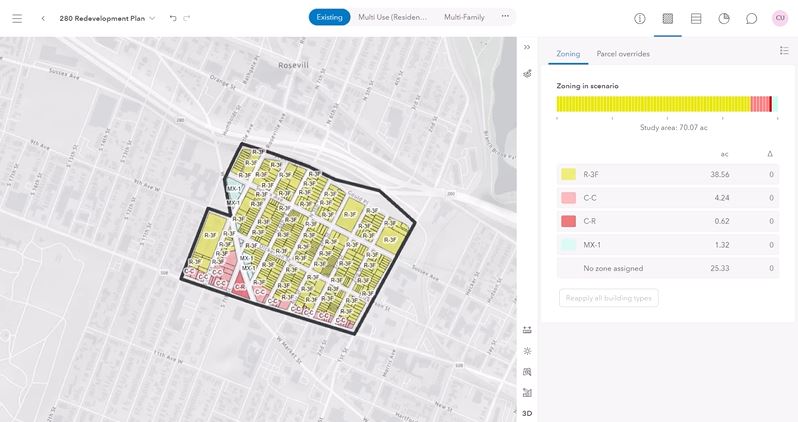The height and width of the screenshot is (422, 798).
Task: Collapse the side panel with double chevron
Action: [x=527, y=47]
